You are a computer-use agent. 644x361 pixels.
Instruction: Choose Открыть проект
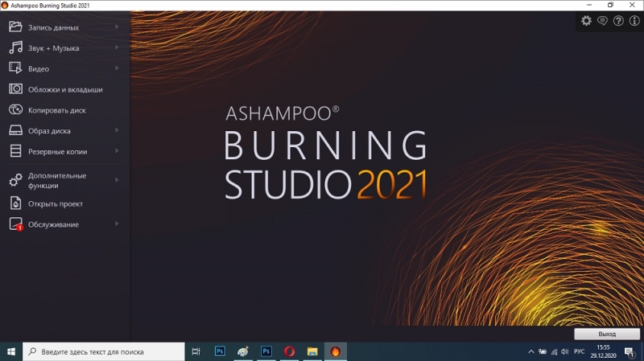coord(65,203)
